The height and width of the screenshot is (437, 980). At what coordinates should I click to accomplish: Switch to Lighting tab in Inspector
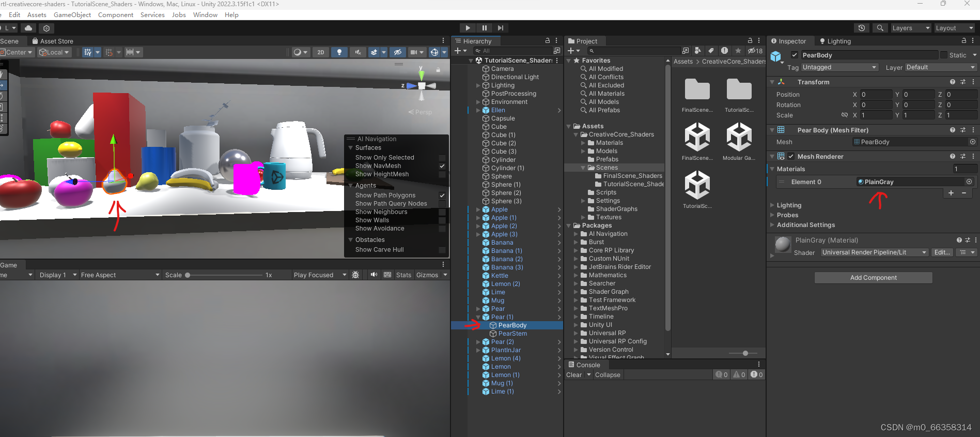(835, 41)
